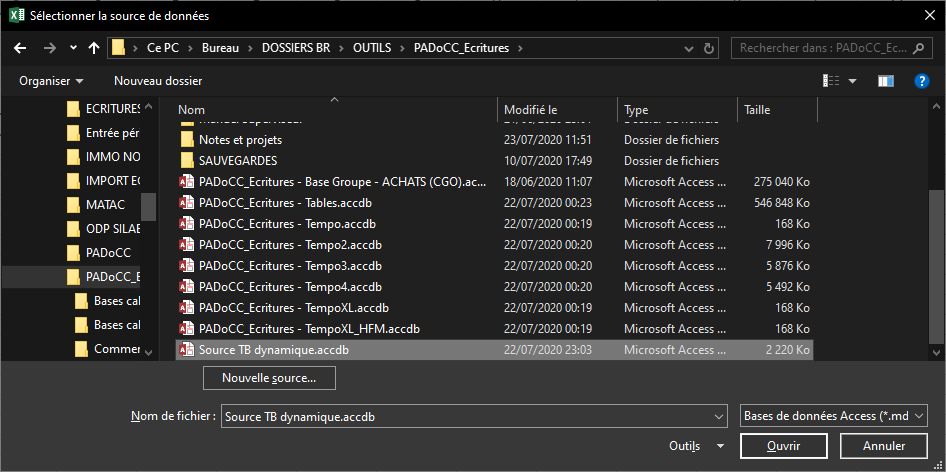Select Ce PC in breadcrumb path

coord(163,48)
